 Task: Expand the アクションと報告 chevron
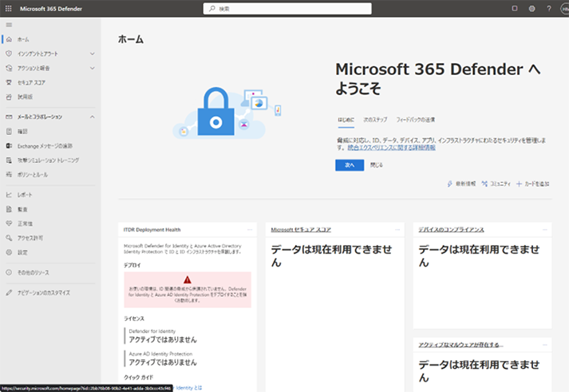click(x=92, y=68)
